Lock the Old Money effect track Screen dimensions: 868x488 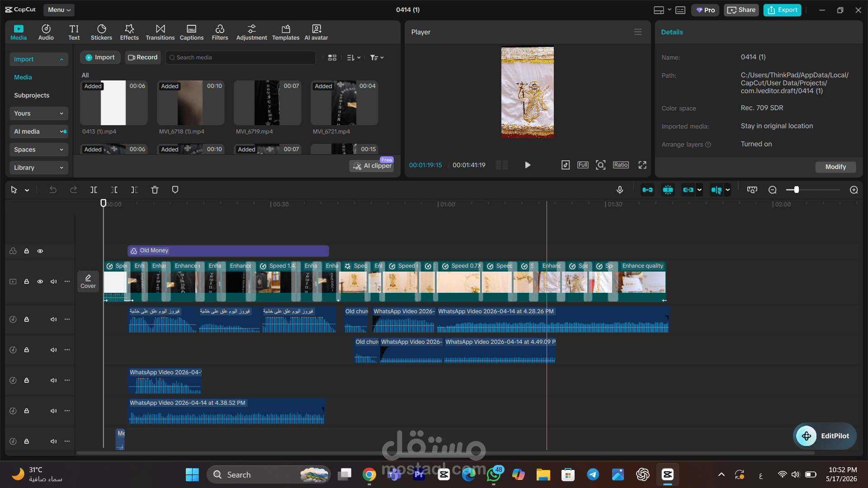coord(27,251)
